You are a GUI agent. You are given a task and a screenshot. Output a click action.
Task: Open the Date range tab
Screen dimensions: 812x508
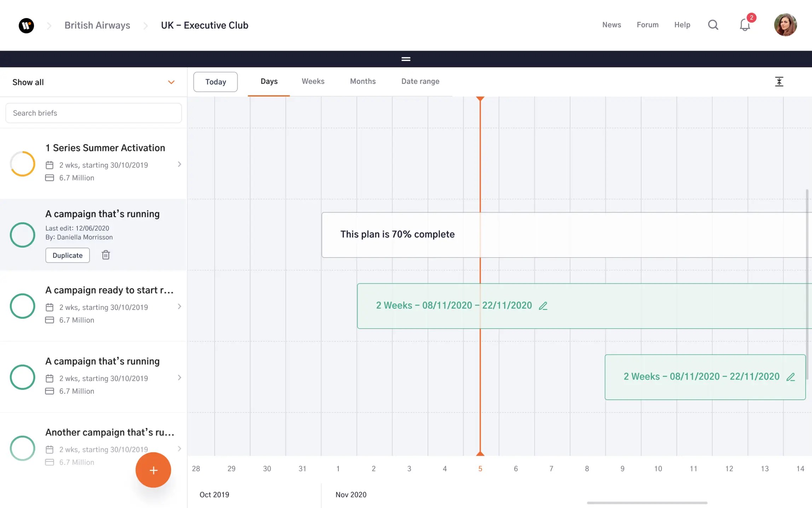pyautogui.click(x=420, y=81)
